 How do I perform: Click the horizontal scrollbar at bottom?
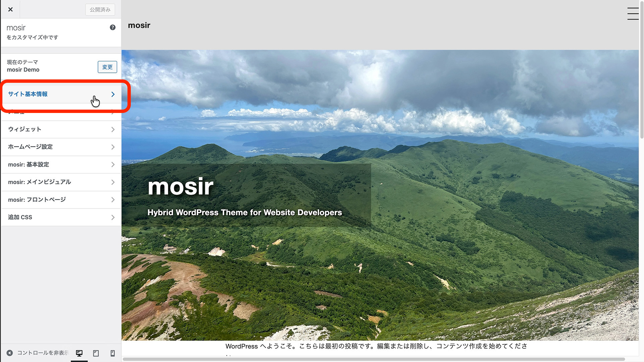pos(373,359)
